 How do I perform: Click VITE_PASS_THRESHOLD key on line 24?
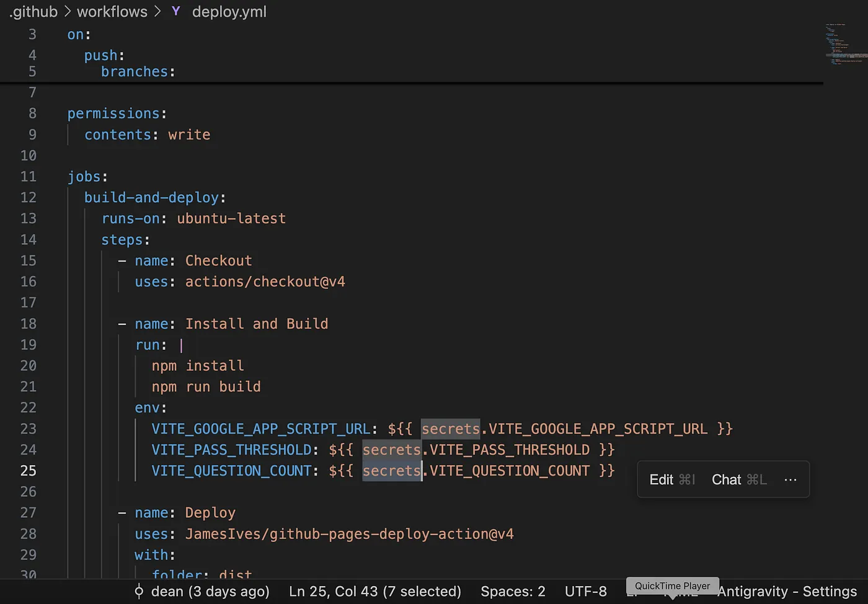(232, 450)
